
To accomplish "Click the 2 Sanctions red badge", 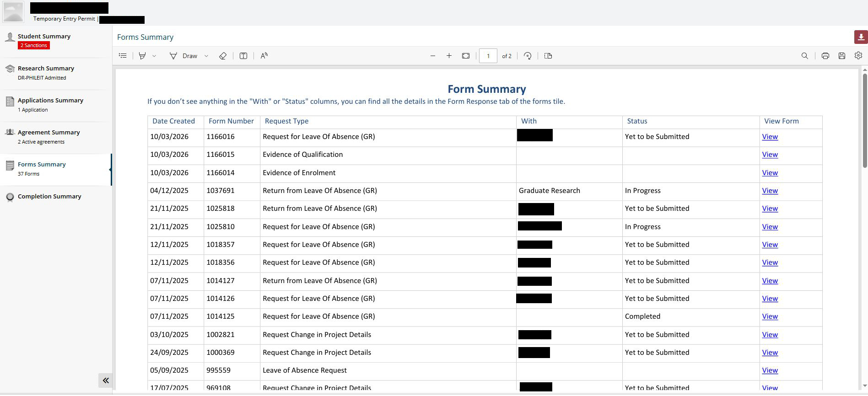I will [x=34, y=45].
